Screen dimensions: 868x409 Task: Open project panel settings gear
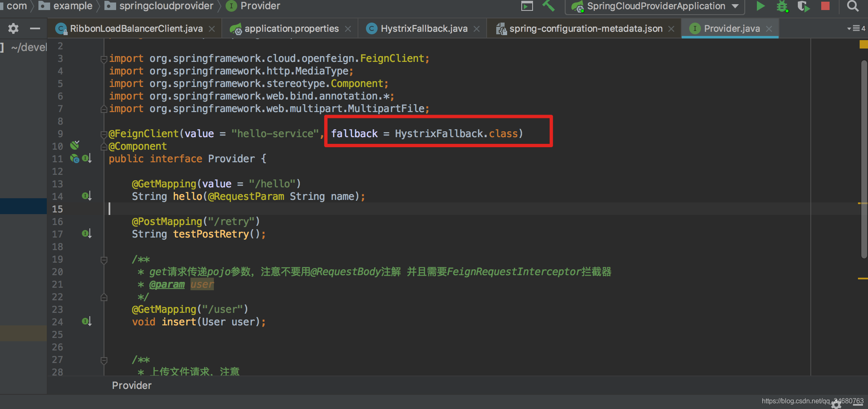pos(13,28)
